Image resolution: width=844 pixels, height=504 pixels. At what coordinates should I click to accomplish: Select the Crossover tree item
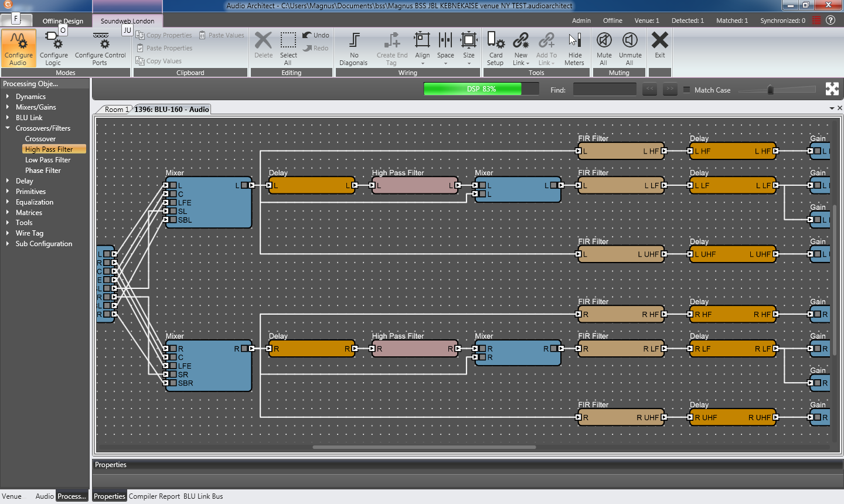click(x=40, y=138)
